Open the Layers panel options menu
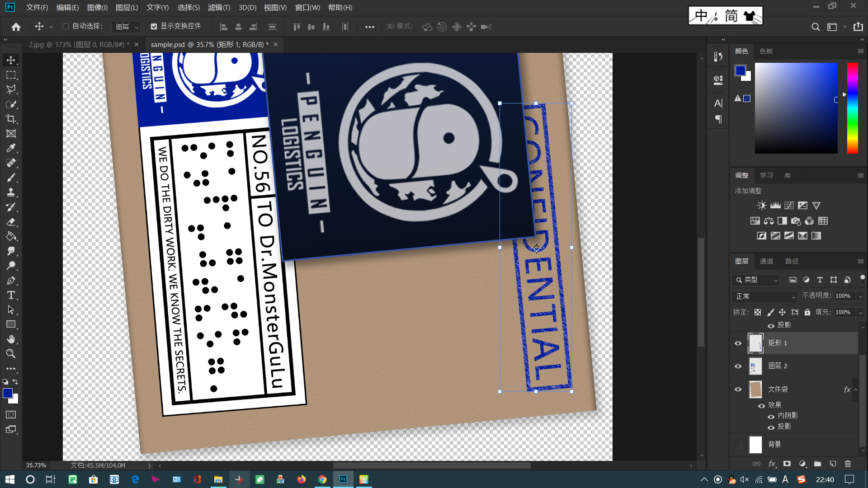 click(x=860, y=262)
